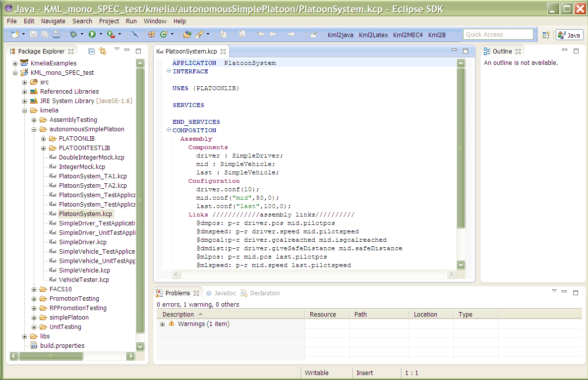Image resolution: width=588 pixels, height=380 pixels.
Task: Click the New Java Class icon
Action: 163,34
